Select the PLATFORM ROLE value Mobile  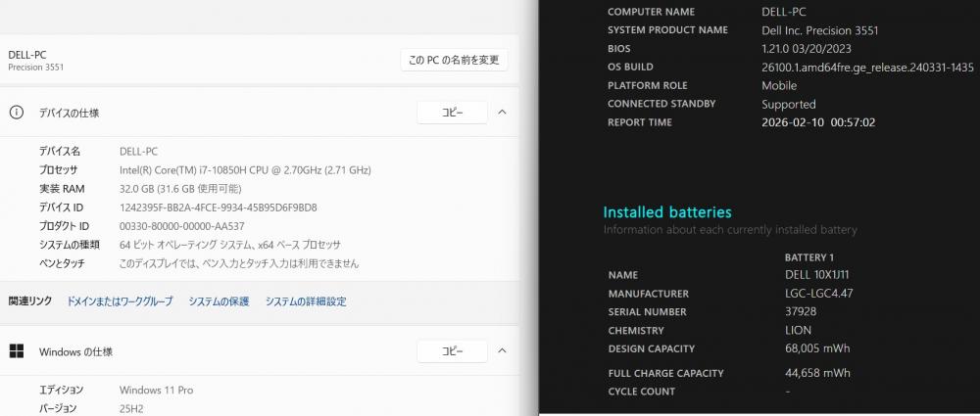coord(779,85)
